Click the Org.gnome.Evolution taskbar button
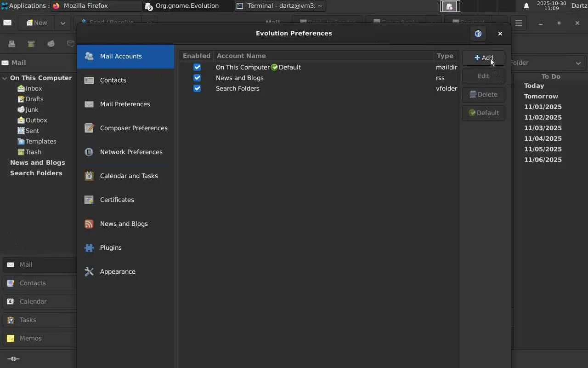This screenshot has height=368, width=588. (187, 6)
